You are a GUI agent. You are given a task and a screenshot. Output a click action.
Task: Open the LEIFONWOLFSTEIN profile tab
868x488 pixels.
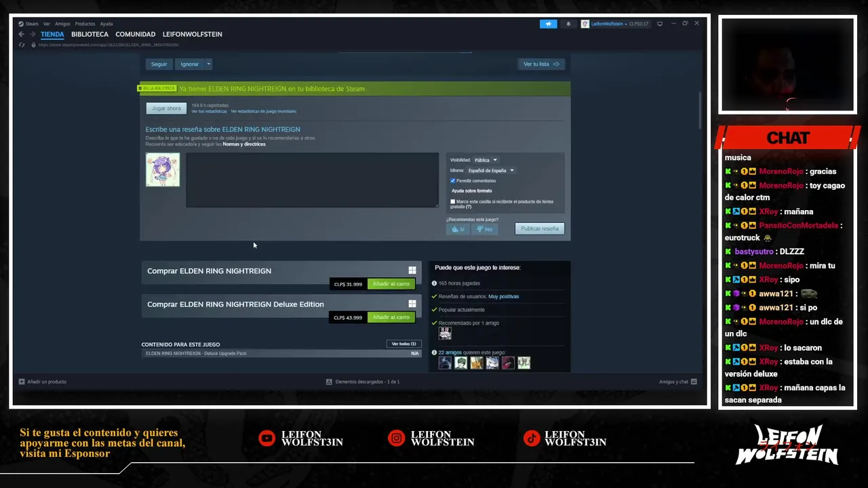pyautogui.click(x=193, y=34)
